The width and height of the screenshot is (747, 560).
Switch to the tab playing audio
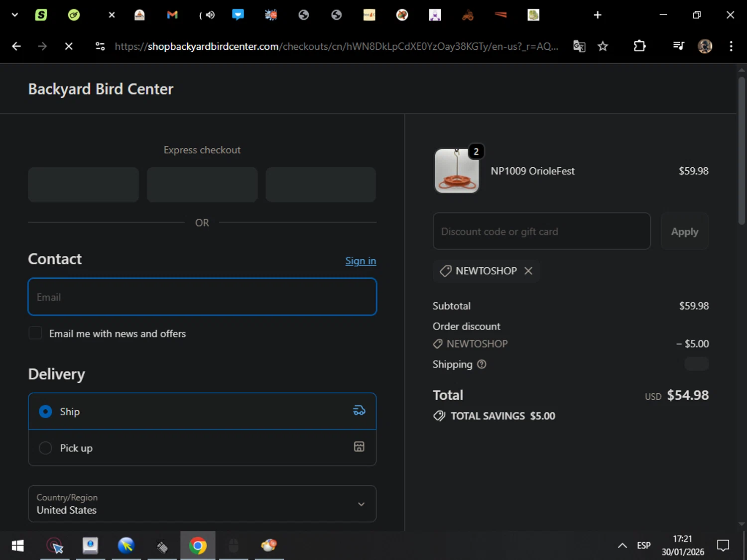click(207, 15)
